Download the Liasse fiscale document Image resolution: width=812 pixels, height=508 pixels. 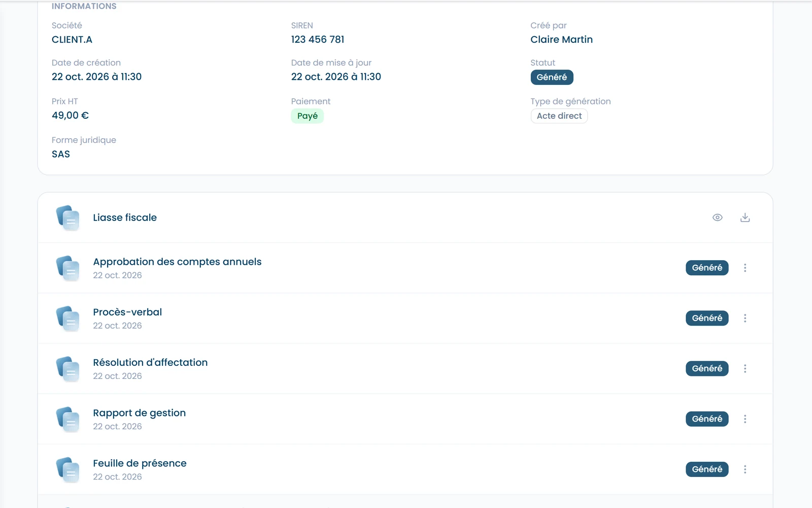[745, 217]
